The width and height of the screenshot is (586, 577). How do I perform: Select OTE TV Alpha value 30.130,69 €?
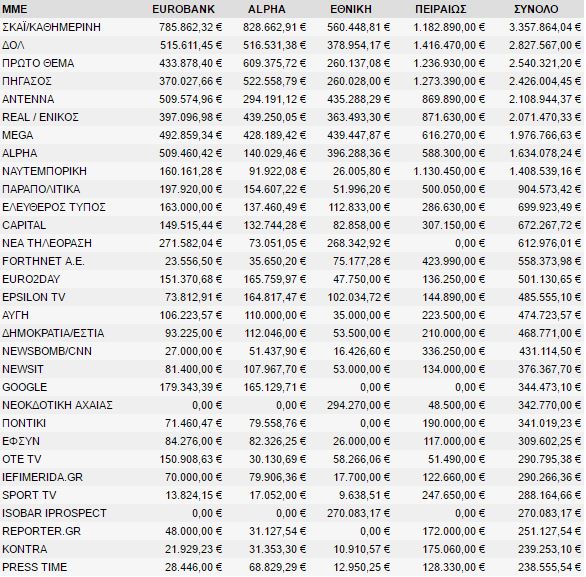click(x=278, y=459)
